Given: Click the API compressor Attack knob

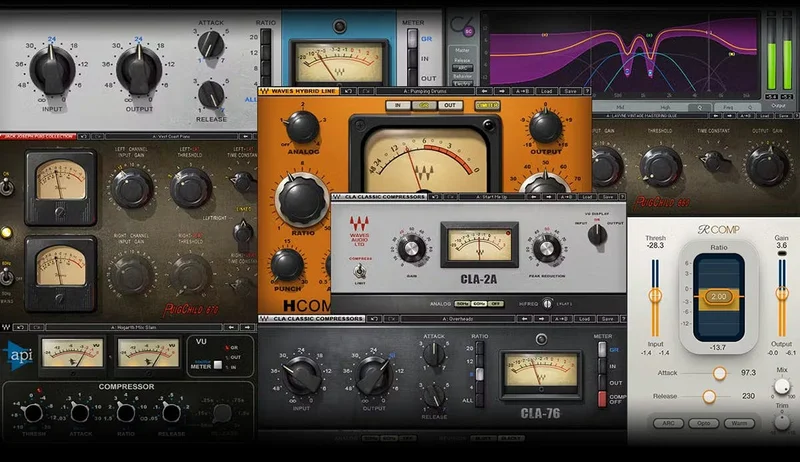Looking at the screenshot, I should [x=79, y=413].
